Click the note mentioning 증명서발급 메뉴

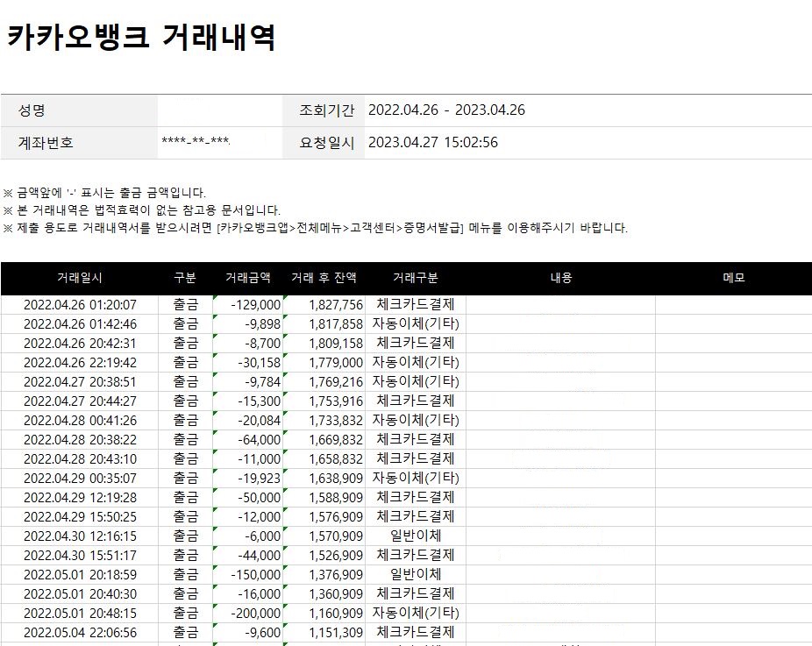(315, 228)
